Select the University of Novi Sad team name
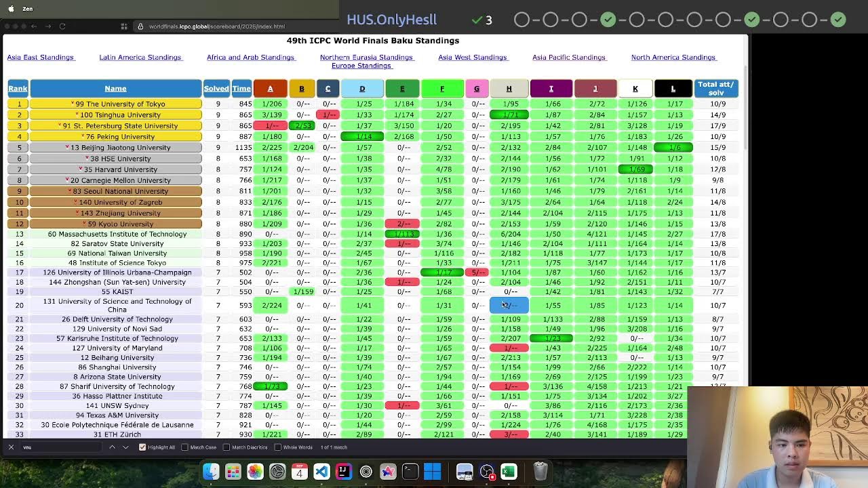Image resolution: width=868 pixels, height=488 pixels. point(117,329)
